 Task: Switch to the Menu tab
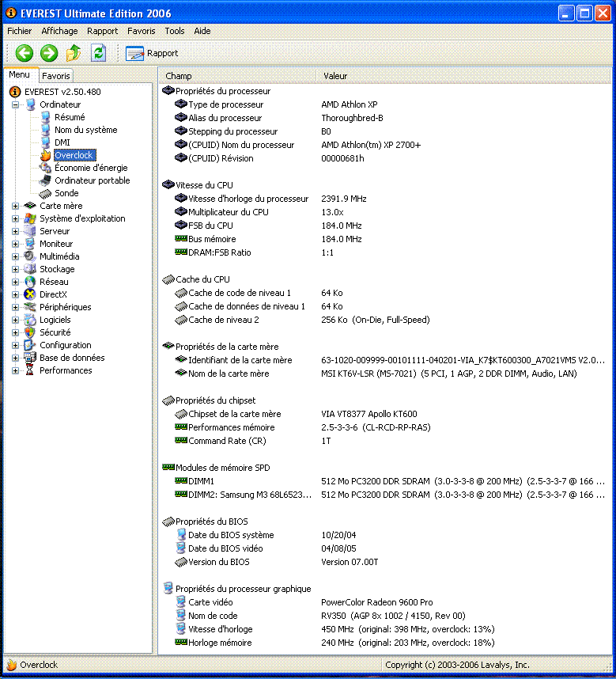[x=20, y=74]
